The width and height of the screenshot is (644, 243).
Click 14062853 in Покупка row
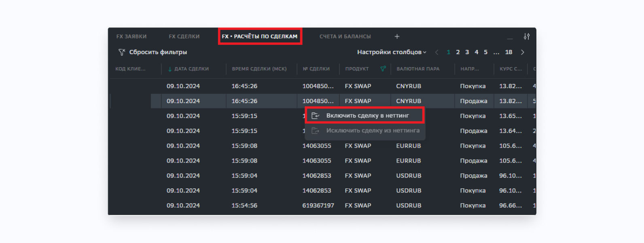pyautogui.click(x=317, y=190)
